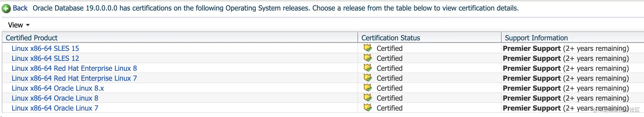The height and width of the screenshot is (117, 644).
Task: Open Linux x86-64 Red Hat Enterprise Linux 7
Action: click(x=74, y=78)
